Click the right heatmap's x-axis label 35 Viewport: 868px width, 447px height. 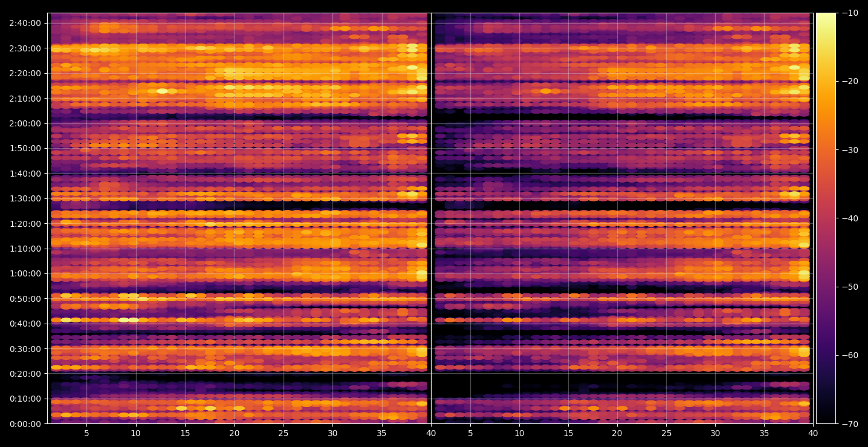[x=765, y=433]
